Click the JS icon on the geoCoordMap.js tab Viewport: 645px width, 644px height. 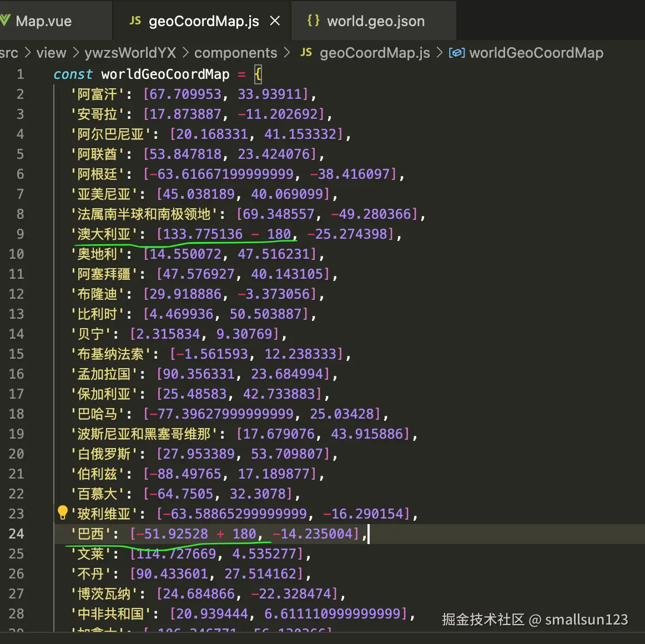(135, 21)
